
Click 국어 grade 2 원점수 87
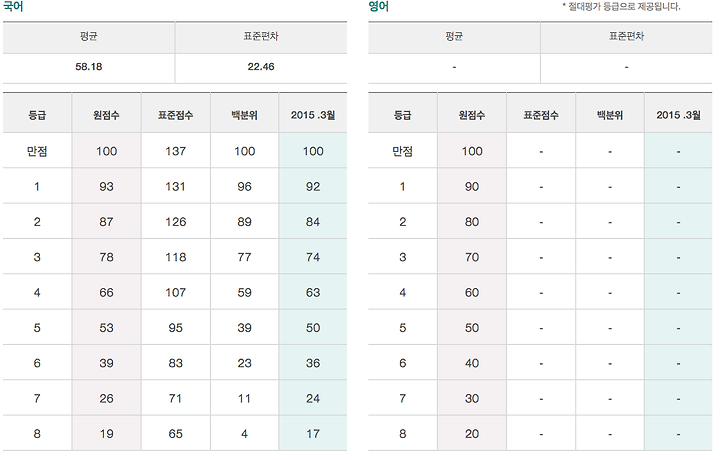pyautogui.click(x=107, y=222)
